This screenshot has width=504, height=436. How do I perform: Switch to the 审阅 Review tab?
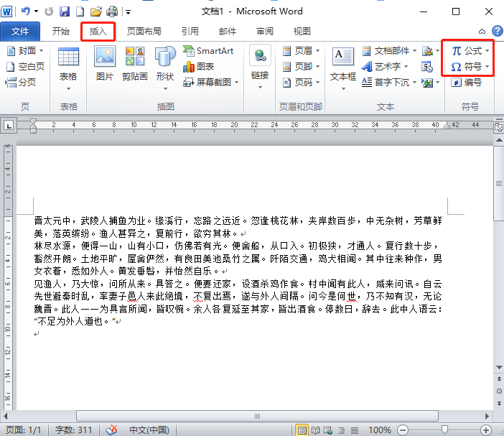tap(265, 32)
